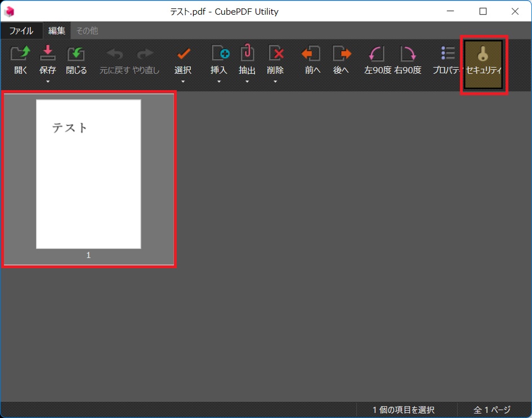This screenshot has width=532, height=418.
Task: Open the ファイル tab
Action: point(21,30)
